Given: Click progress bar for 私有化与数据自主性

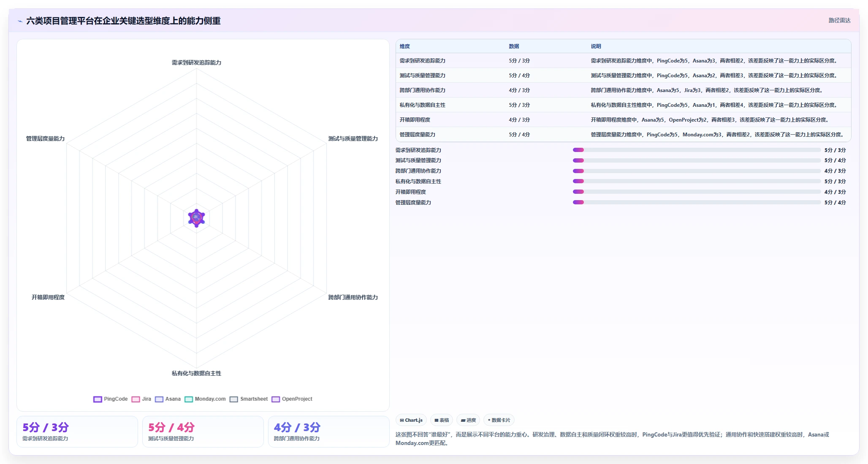Looking at the screenshot, I should click(697, 181).
